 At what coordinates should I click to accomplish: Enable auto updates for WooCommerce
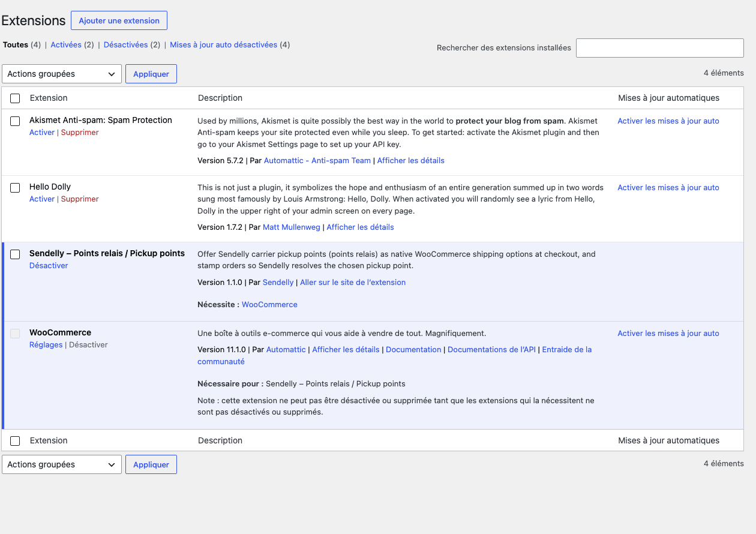point(668,333)
